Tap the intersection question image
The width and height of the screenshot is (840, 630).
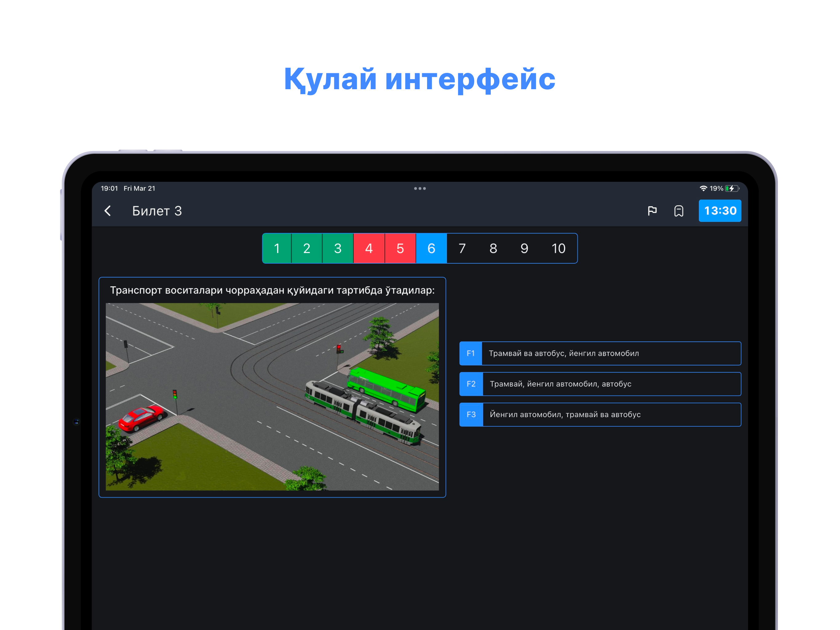pyautogui.click(x=272, y=397)
